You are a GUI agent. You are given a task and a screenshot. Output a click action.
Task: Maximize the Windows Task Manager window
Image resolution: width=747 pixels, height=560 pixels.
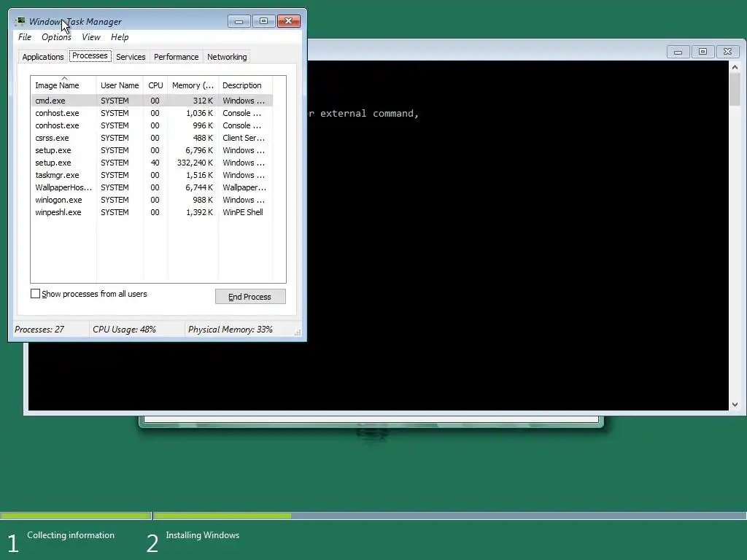click(263, 21)
